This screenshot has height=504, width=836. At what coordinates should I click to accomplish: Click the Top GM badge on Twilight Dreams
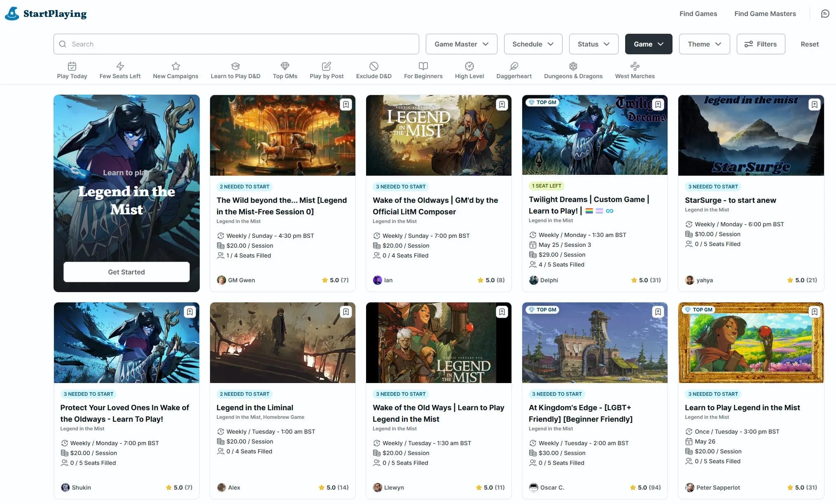[x=543, y=102]
